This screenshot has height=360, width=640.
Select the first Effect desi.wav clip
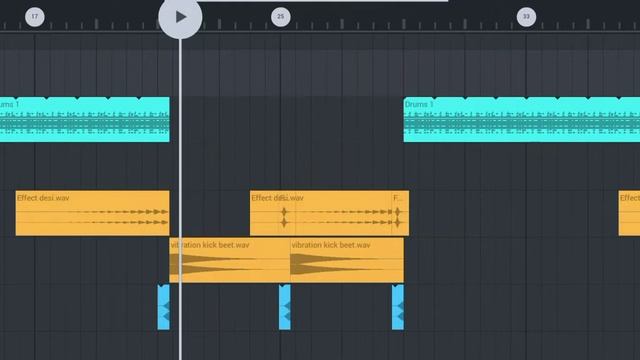coord(92,213)
